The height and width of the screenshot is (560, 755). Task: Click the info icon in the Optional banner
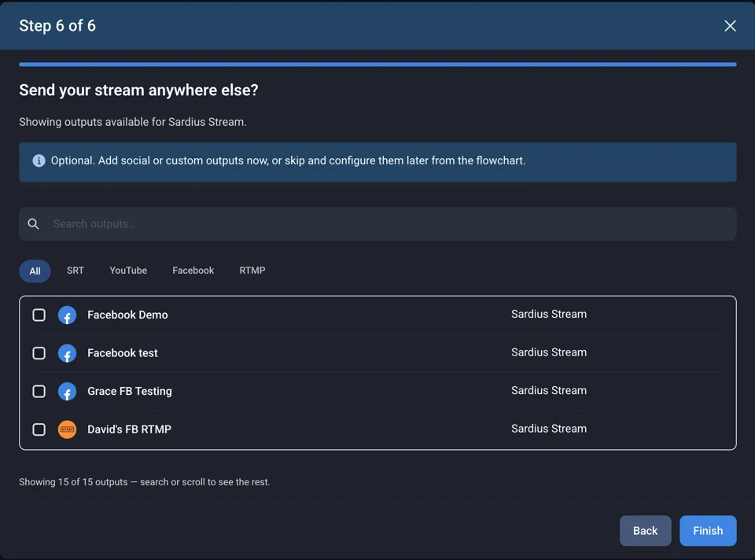pyautogui.click(x=39, y=160)
